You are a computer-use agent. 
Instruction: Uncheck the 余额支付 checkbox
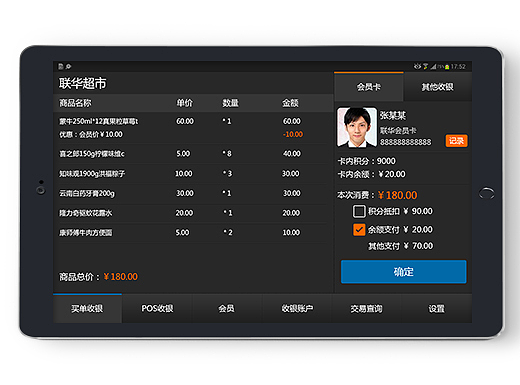[x=359, y=229]
